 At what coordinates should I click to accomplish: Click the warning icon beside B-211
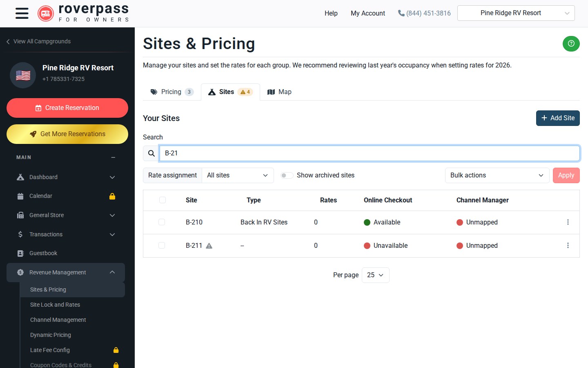209,246
